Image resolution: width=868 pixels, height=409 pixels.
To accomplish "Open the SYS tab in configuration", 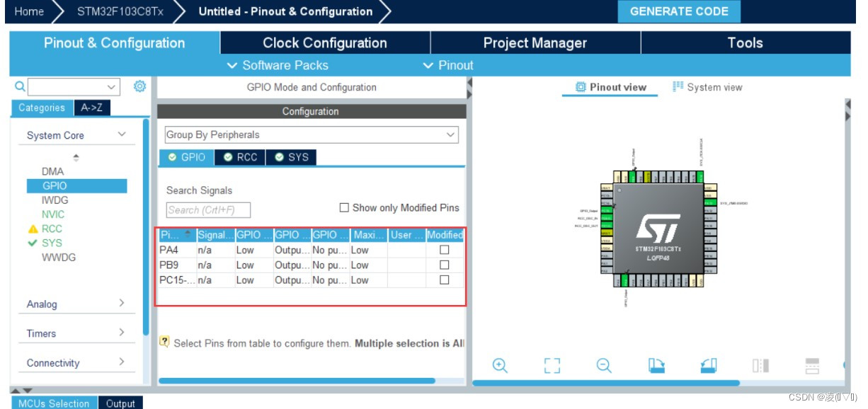I will [x=291, y=157].
